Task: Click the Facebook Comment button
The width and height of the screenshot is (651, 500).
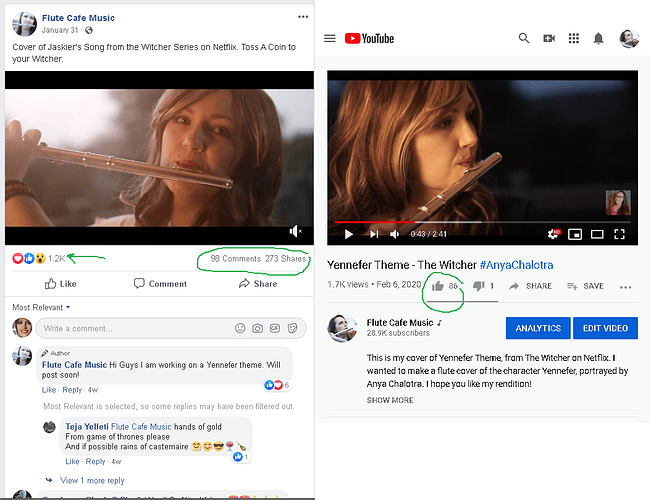Action: coord(160,284)
